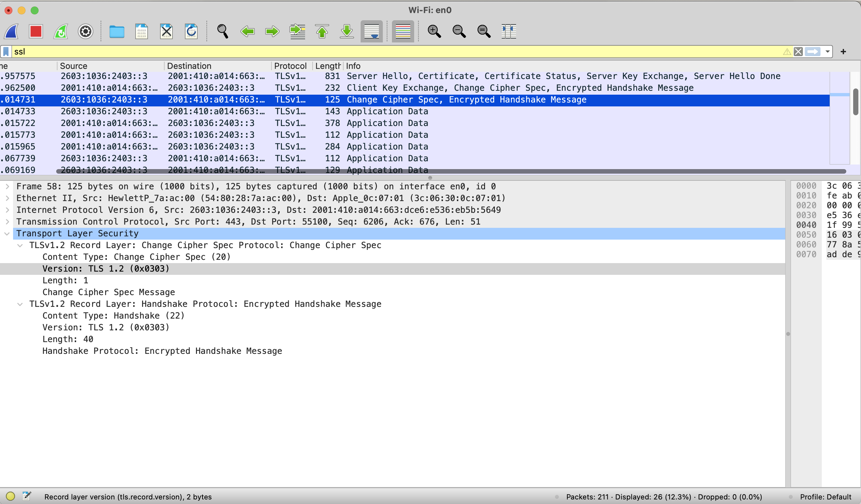The height and width of the screenshot is (504, 861).
Task: Expand the Frame 58 tree row
Action: pyautogui.click(x=7, y=186)
